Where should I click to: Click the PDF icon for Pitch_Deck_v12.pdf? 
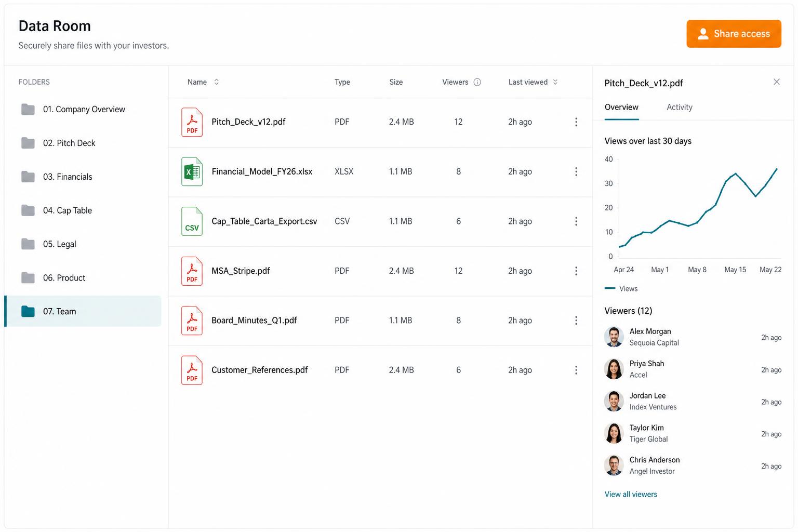[192, 122]
